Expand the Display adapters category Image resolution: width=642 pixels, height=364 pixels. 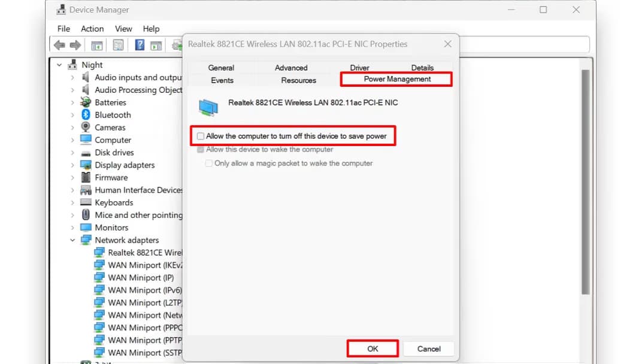(x=72, y=165)
